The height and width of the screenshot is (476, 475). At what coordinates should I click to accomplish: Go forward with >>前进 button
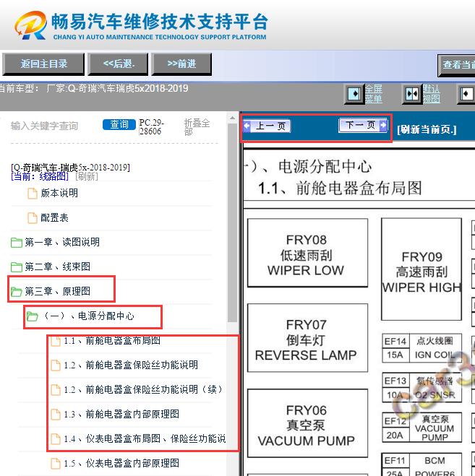181,64
